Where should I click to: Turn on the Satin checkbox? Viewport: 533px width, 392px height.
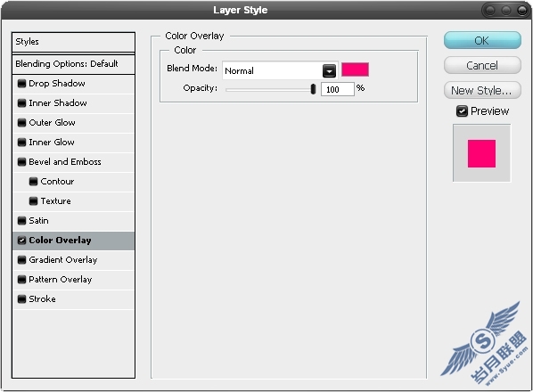pyautogui.click(x=21, y=221)
